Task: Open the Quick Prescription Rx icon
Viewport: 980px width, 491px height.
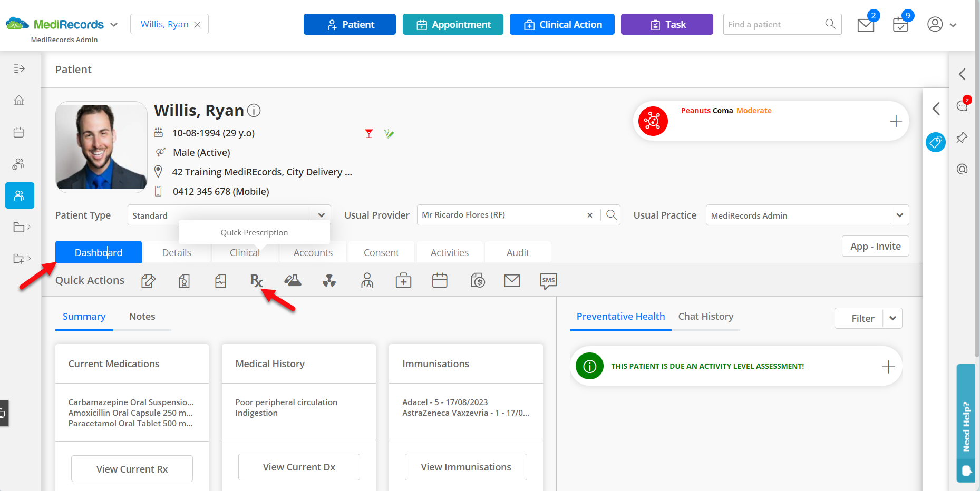Action: (x=256, y=281)
